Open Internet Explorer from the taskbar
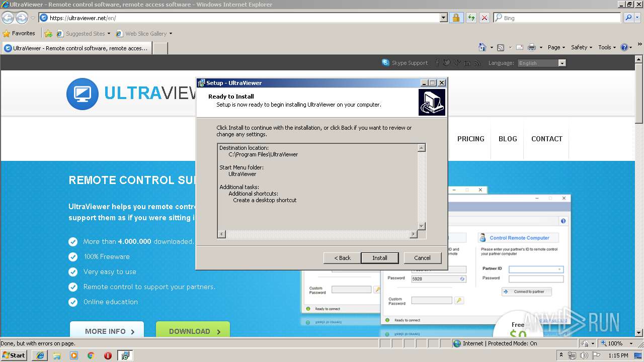 pyautogui.click(x=40, y=355)
